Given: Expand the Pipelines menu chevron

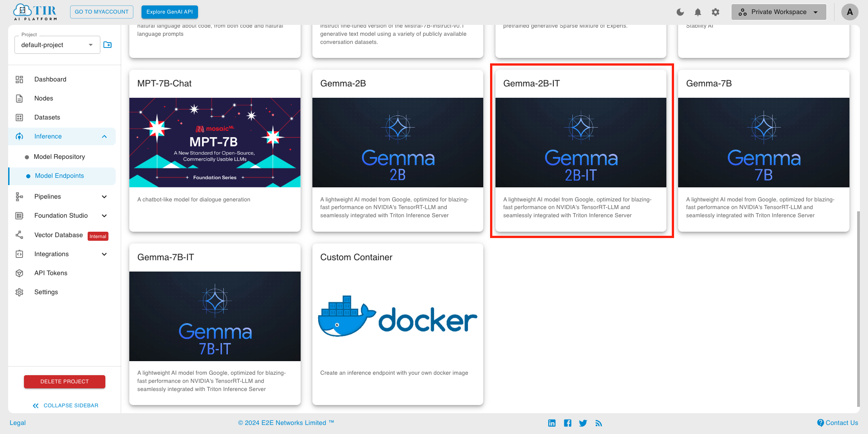Looking at the screenshot, I should pos(104,197).
